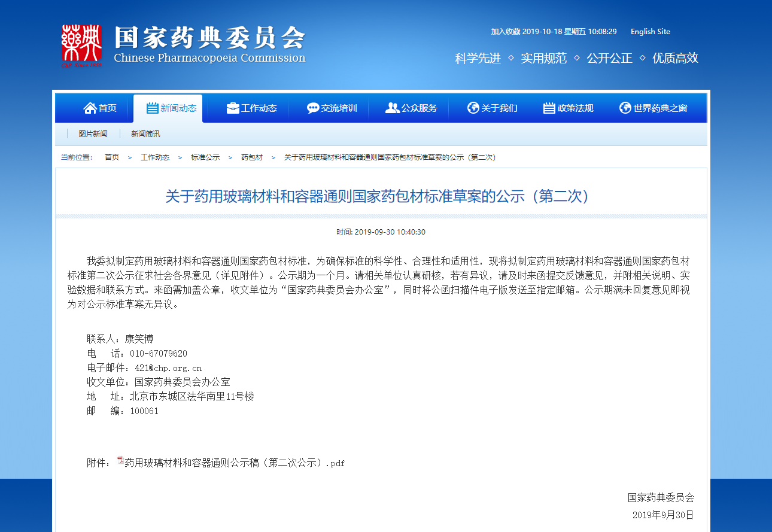Switch to English Site
Viewport: 772px width, 532px height.
[x=650, y=32]
